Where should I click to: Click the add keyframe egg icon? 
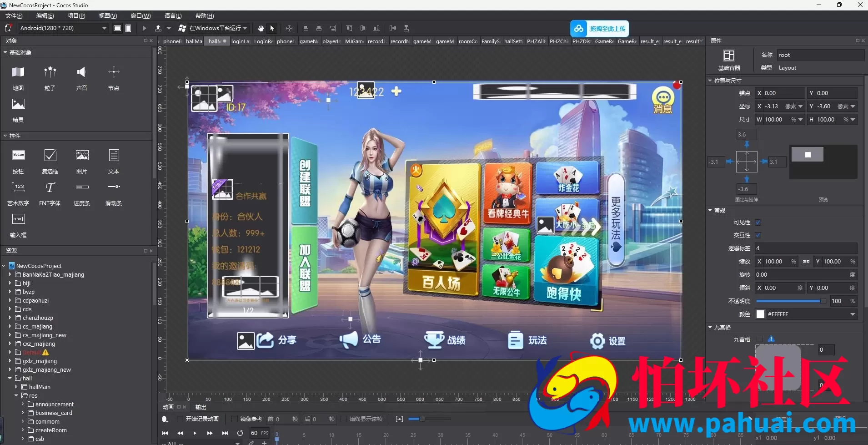point(165,419)
